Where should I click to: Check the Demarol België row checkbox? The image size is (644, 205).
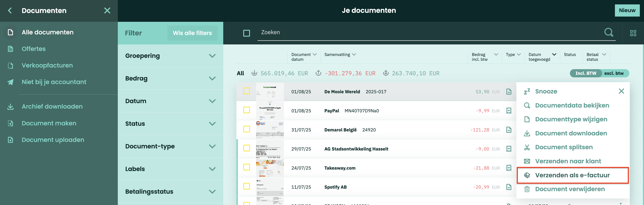click(x=246, y=129)
